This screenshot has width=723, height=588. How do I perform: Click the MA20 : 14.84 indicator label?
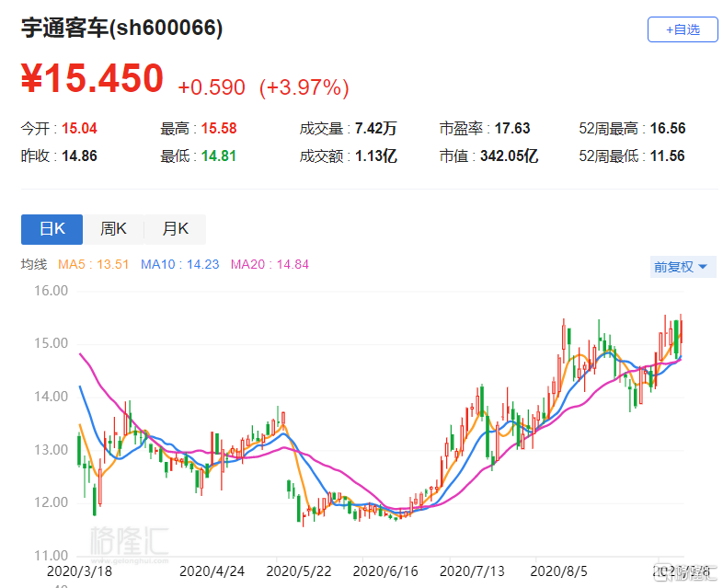click(x=270, y=264)
